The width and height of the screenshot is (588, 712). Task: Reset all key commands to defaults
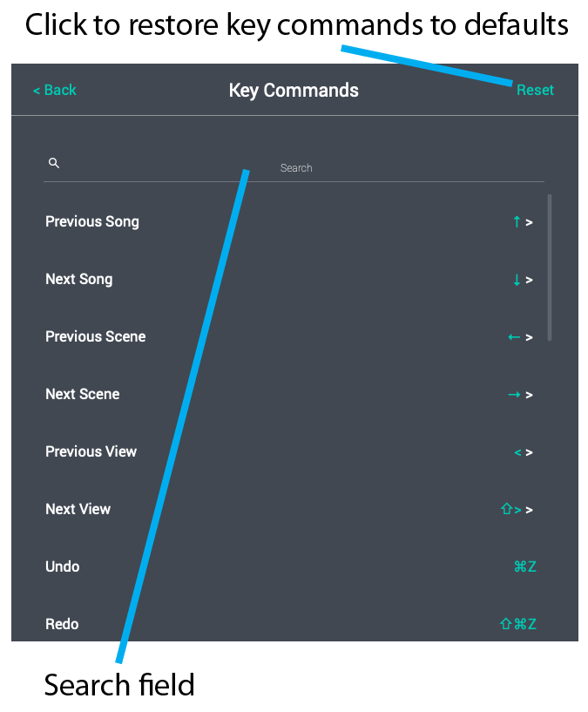click(x=535, y=90)
